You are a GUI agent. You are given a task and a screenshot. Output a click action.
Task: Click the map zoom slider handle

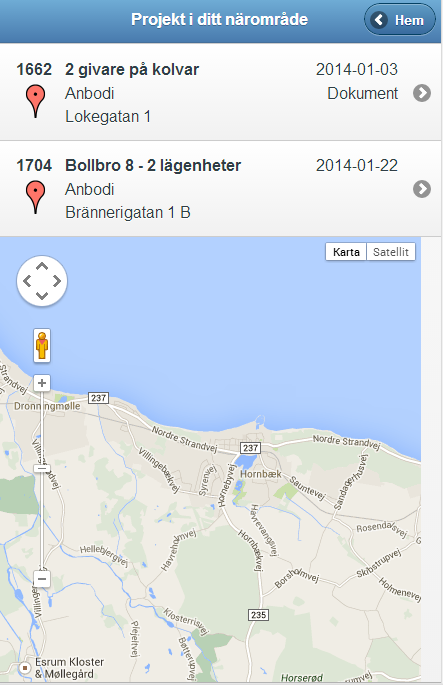point(42,468)
